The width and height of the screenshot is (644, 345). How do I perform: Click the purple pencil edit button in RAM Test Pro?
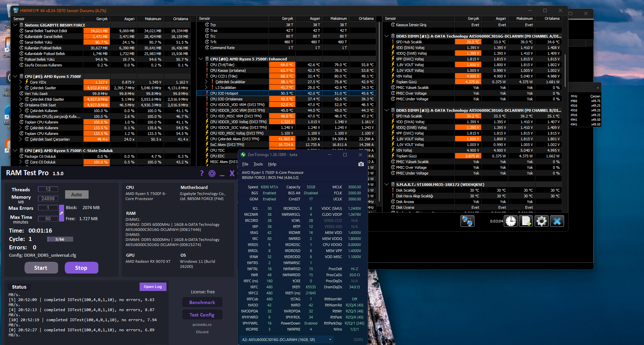click(61, 213)
